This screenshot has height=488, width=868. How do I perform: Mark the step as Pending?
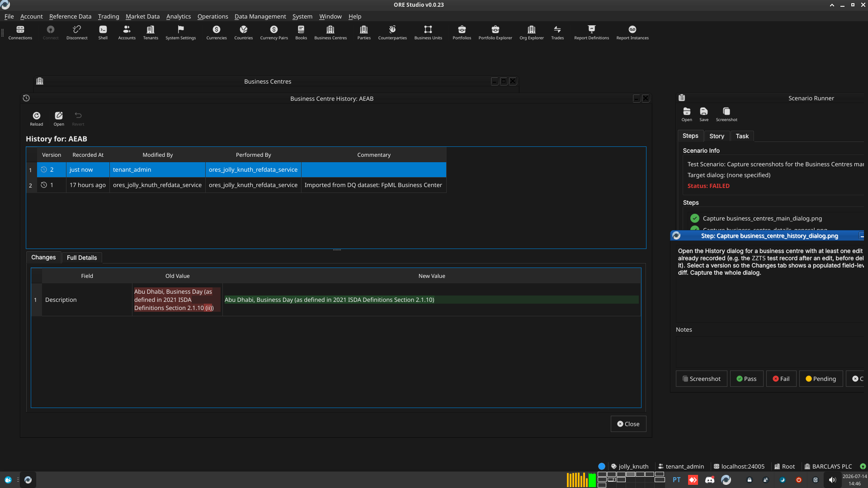tap(821, 379)
